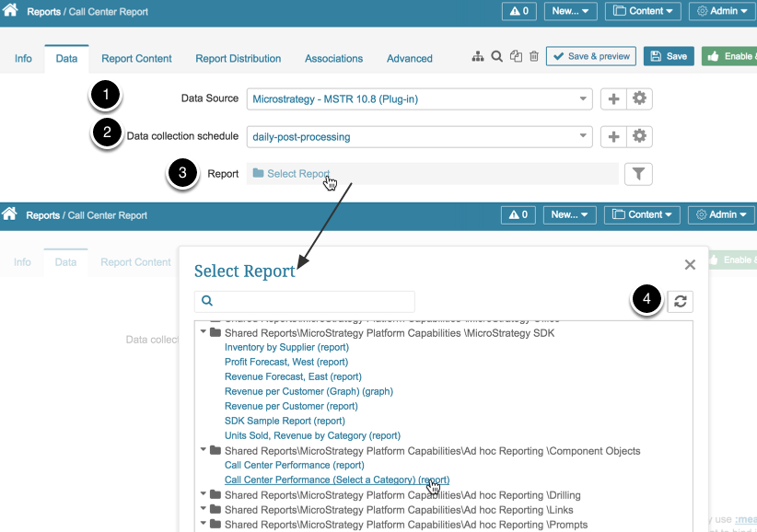Viewport: 757px width, 532px height.
Task: Open the Admin menu in lower header
Action: 721,214
